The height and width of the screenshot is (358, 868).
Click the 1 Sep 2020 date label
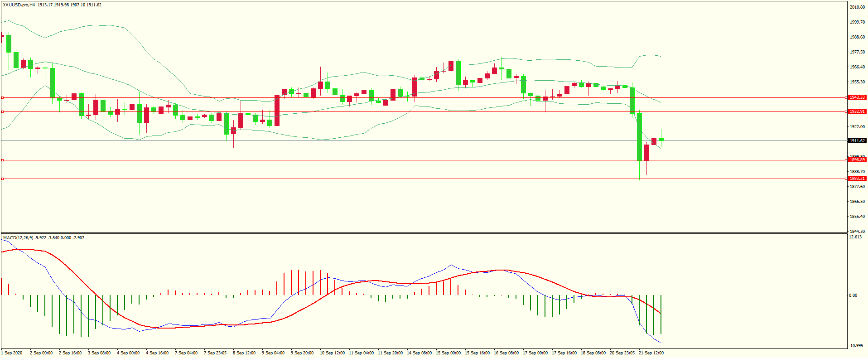[x=12, y=353]
